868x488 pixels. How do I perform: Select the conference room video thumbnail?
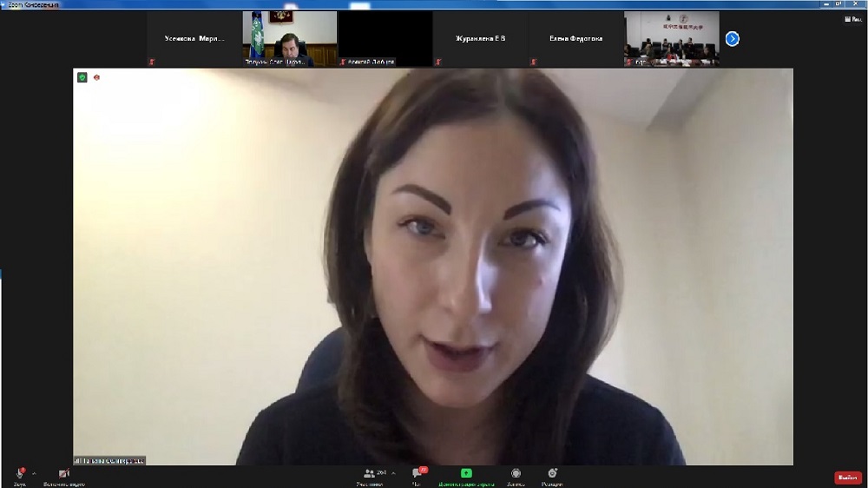tap(671, 38)
